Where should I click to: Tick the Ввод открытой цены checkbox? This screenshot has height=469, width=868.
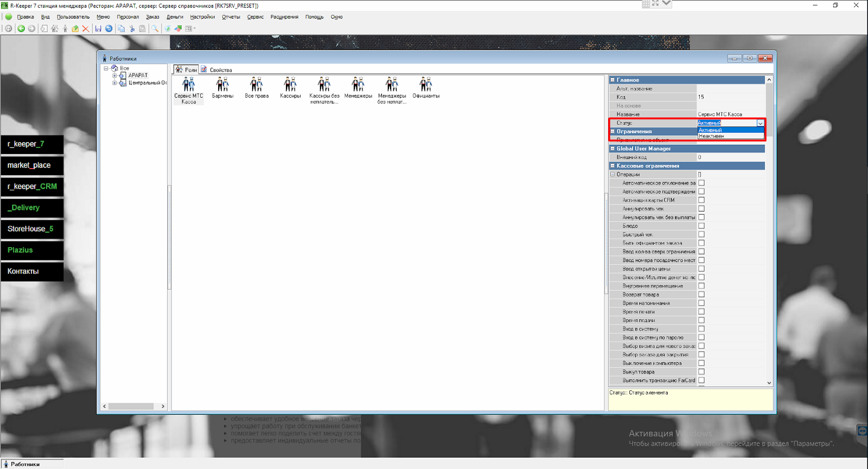pyautogui.click(x=701, y=268)
